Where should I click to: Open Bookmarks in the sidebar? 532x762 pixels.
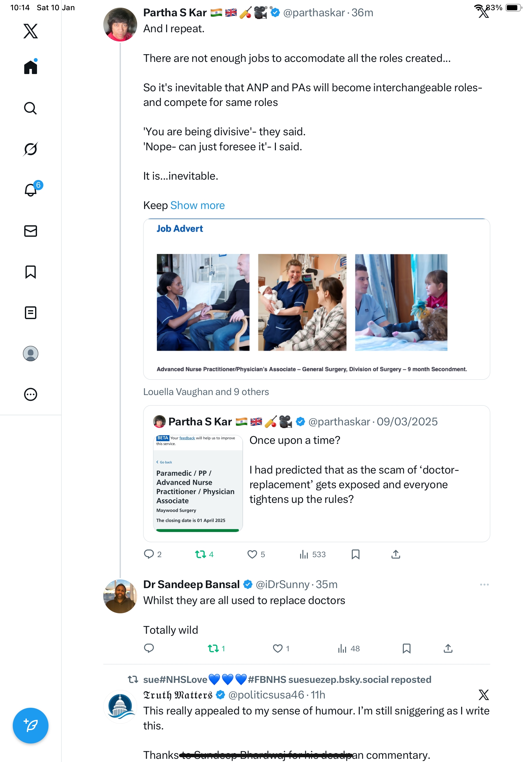click(31, 272)
